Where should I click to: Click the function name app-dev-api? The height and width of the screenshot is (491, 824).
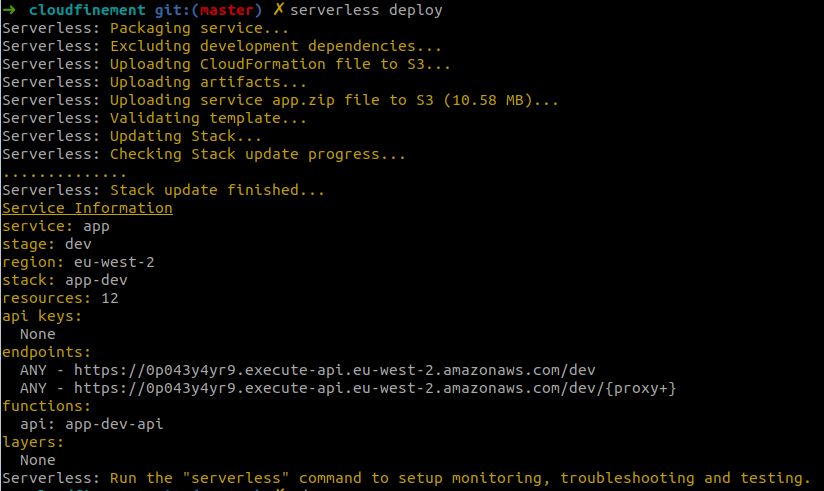114,424
